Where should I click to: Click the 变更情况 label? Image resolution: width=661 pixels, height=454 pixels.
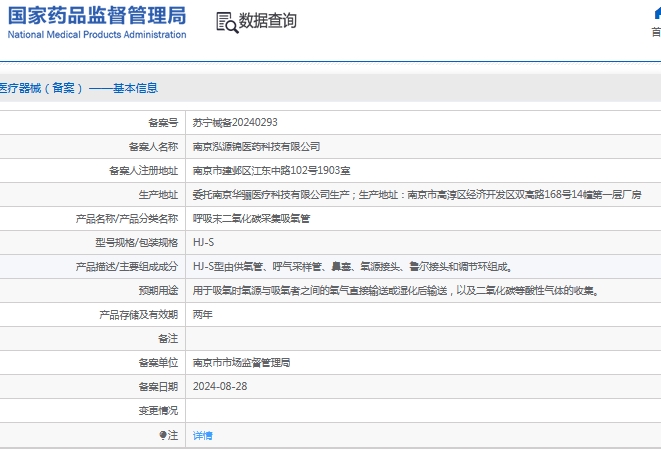click(x=158, y=411)
